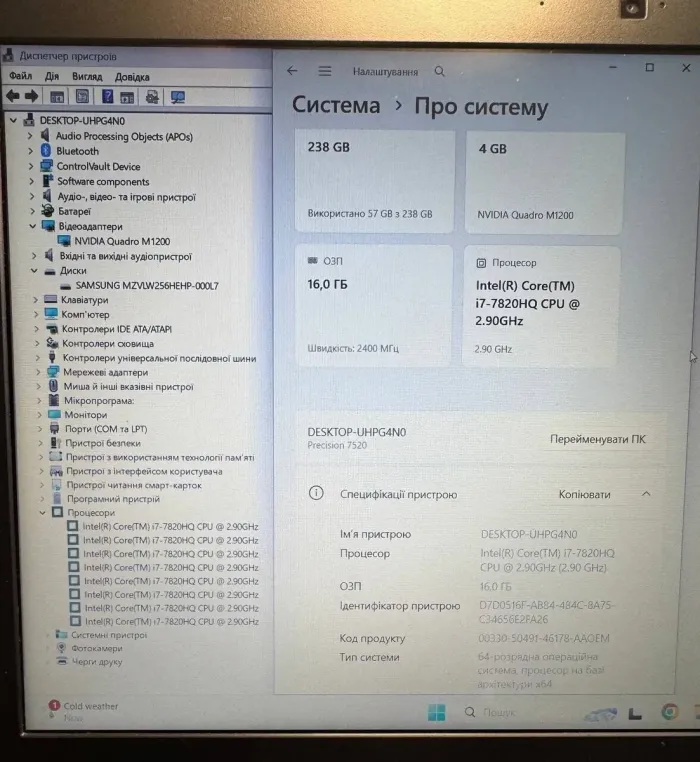Select Пристрої читання смарт-карток
The height and width of the screenshot is (762, 700).
click(x=134, y=485)
